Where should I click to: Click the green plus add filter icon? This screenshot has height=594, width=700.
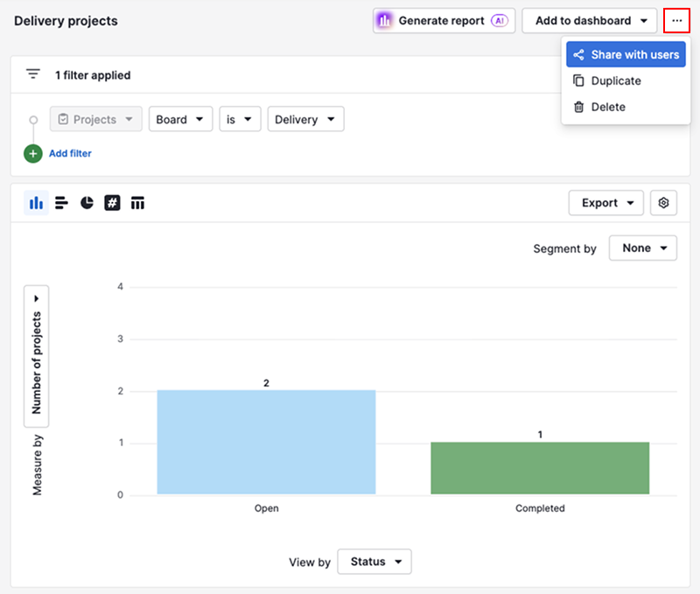click(x=33, y=153)
